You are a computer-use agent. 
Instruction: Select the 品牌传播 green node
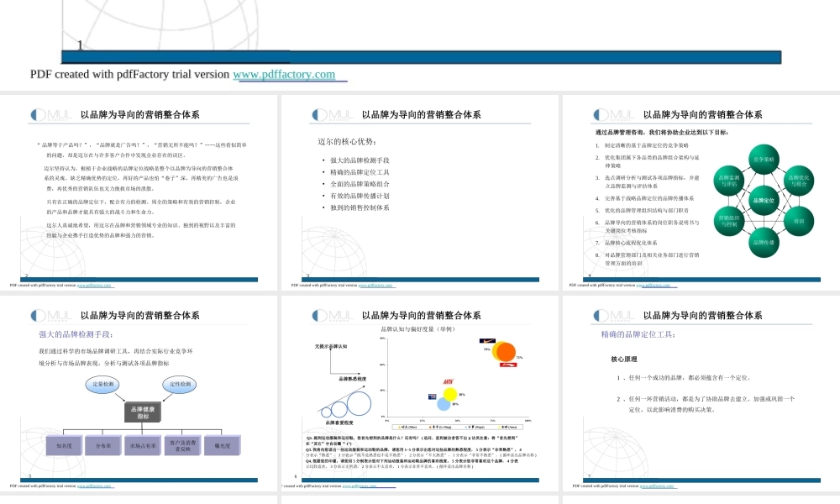pyautogui.click(x=764, y=242)
